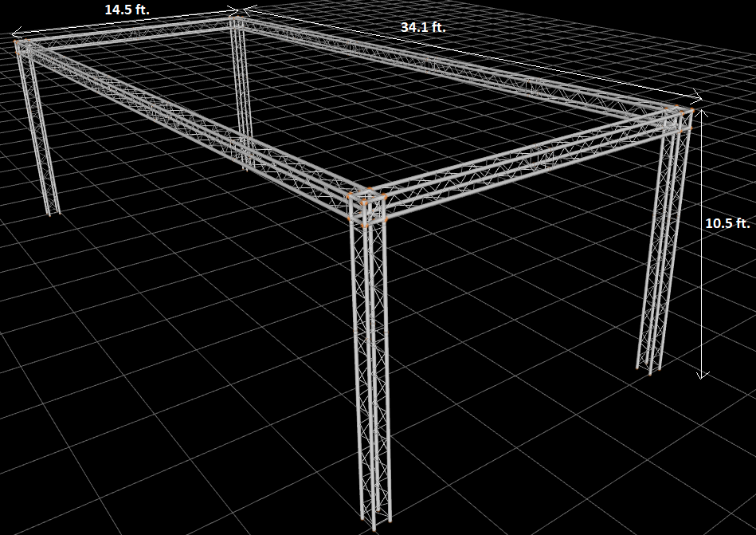
Task: Select the front corner junction block of the truss
Action: pyautogui.click(x=367, y=207)
